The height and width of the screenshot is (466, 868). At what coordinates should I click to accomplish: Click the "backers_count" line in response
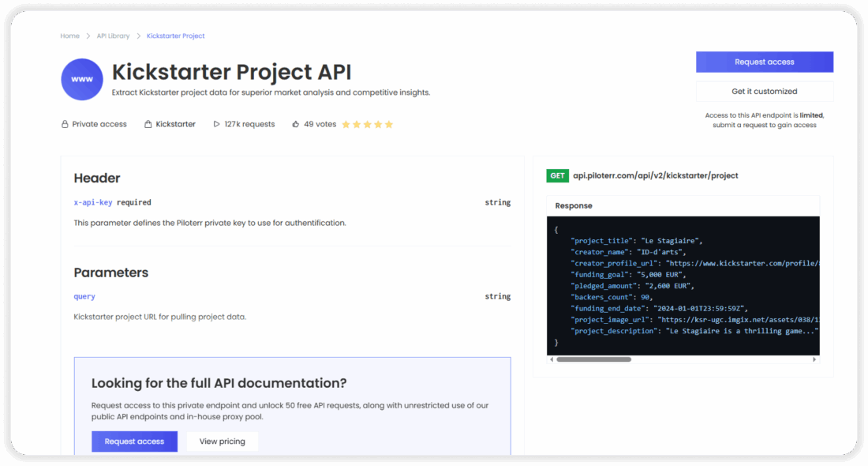pyautogui.click(x=612, y=298)
